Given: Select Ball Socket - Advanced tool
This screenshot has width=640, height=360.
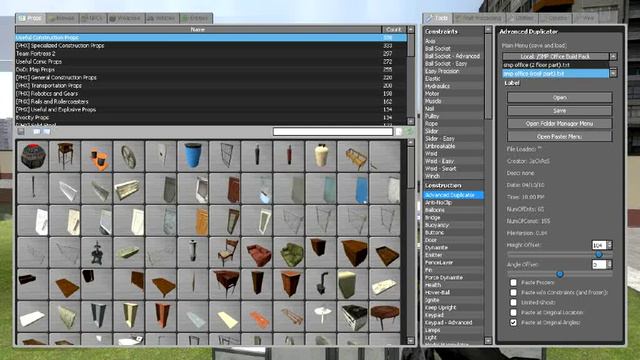Looking at the screenshot, I should (x=453, y=56).
